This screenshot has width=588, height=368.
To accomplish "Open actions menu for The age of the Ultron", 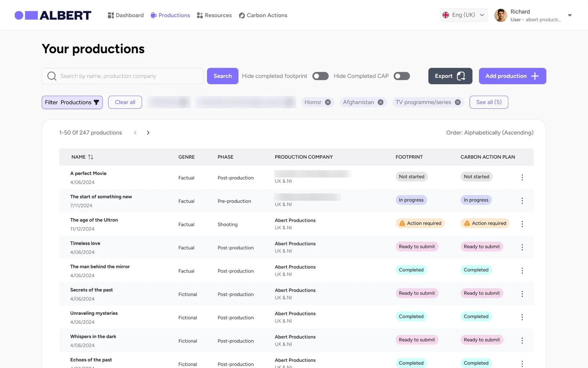I will (x=522, y=224).
